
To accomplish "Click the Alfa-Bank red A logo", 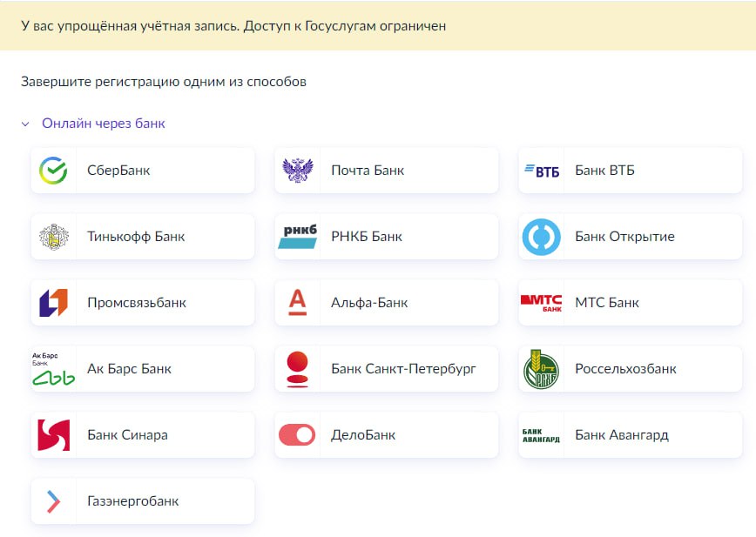I will [298, 303].
